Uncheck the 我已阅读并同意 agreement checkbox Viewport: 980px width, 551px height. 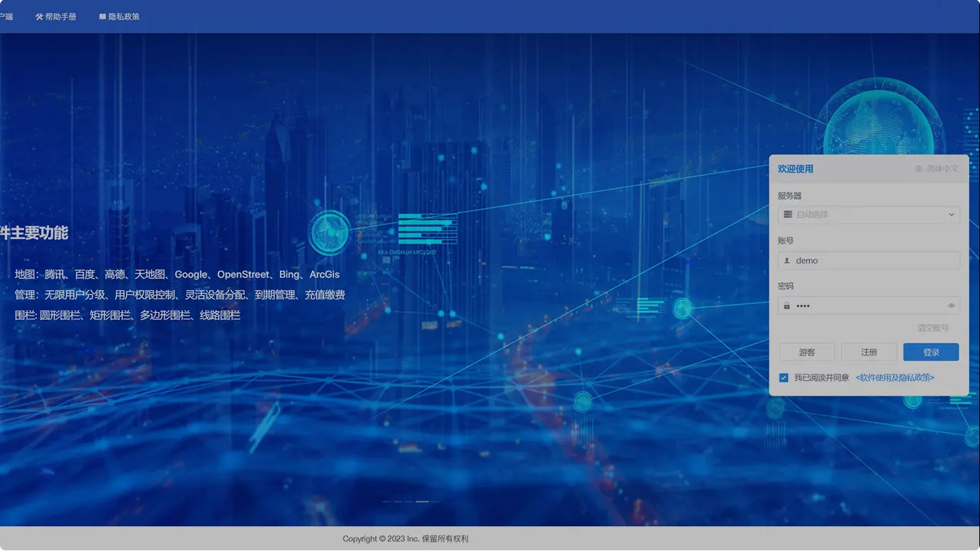point(784,377)
